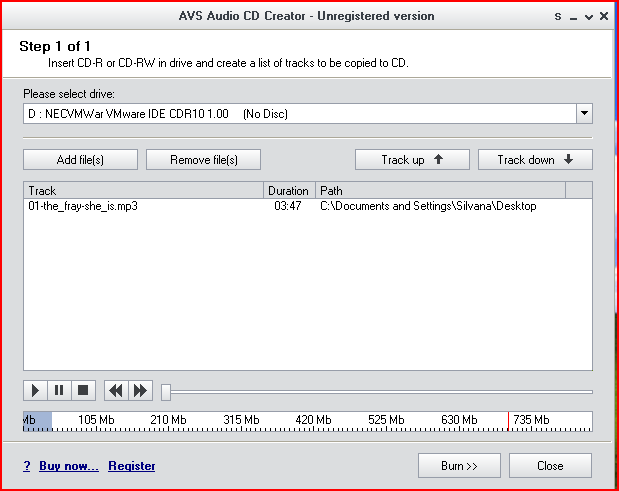Sort by the Path column header

(x=441, y=191)
